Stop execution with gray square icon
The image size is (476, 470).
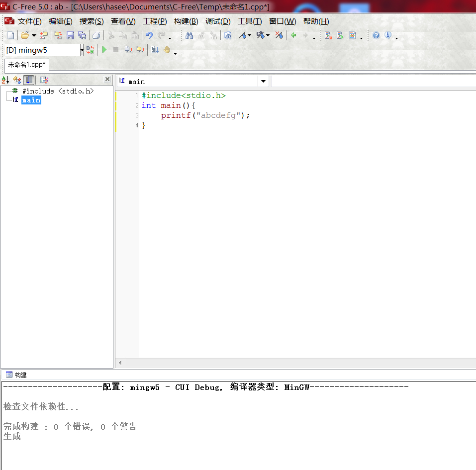(x=116, y=50)
